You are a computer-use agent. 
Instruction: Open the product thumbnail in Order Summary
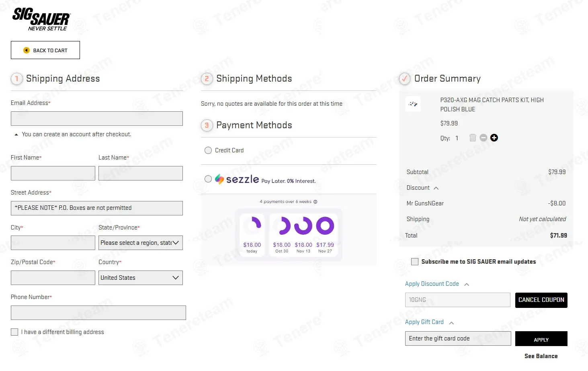pos(413,104)
